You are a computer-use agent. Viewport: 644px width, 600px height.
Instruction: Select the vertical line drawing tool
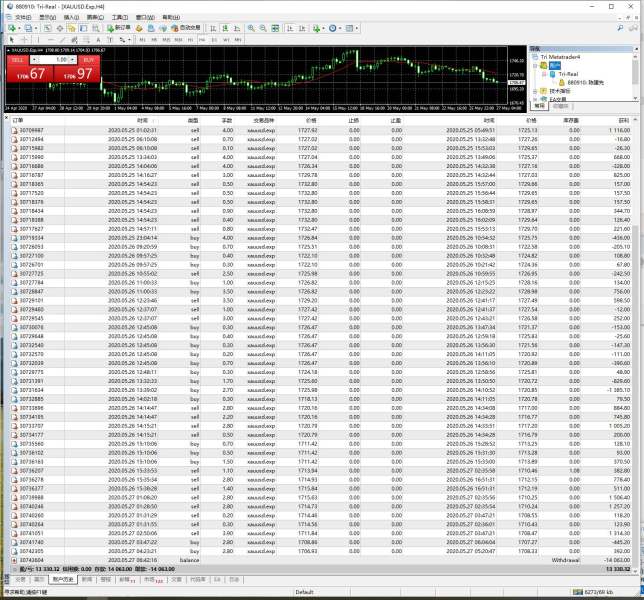pyautogui.click(x=38, y=39)
